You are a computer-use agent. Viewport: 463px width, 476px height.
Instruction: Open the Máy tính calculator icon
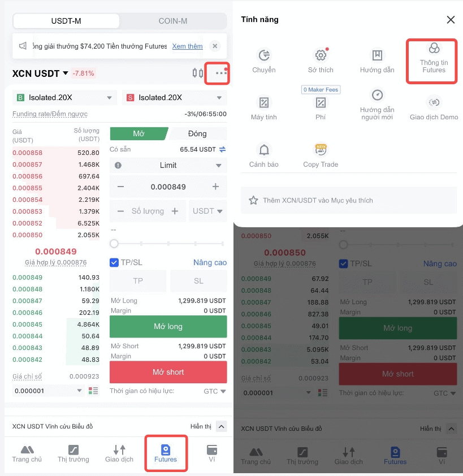(264, 103)
